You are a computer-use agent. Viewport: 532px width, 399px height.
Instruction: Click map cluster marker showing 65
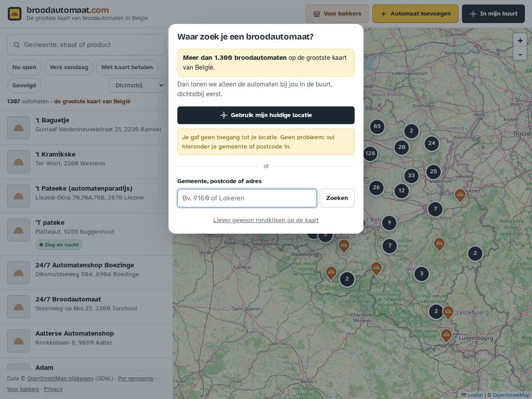(377, 126)
